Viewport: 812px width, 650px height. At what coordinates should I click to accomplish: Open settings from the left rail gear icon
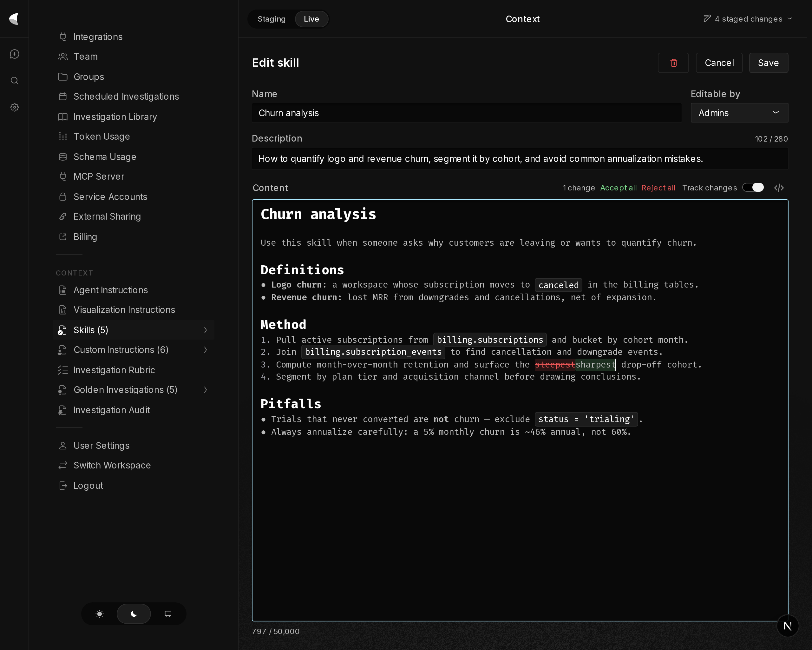click(14, 107)
